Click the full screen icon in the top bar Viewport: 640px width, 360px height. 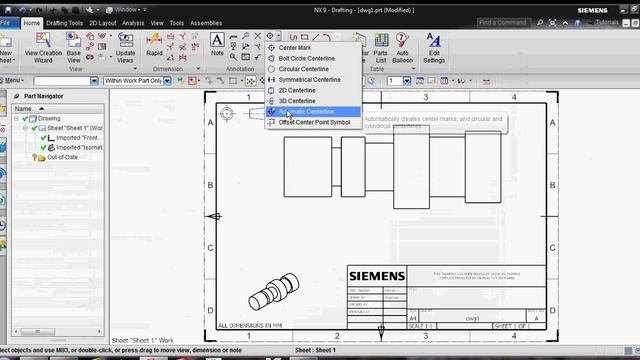(x=552, y=23)
